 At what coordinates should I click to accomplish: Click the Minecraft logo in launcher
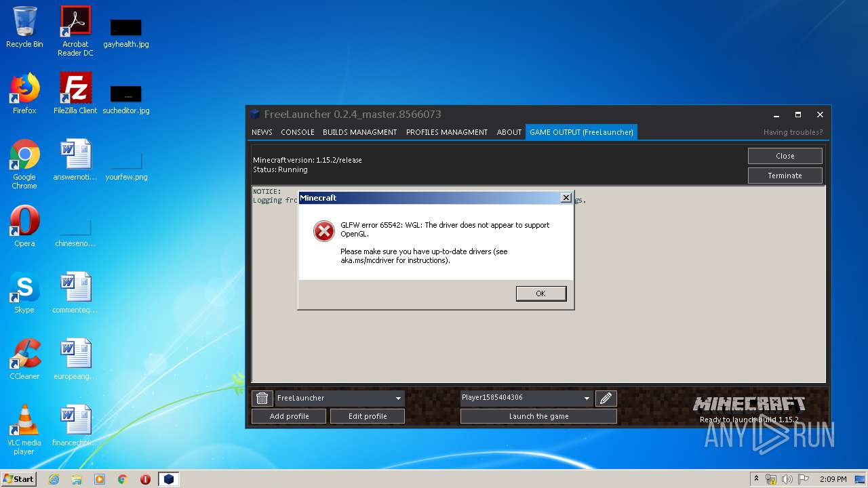click(x=749, y=405)
